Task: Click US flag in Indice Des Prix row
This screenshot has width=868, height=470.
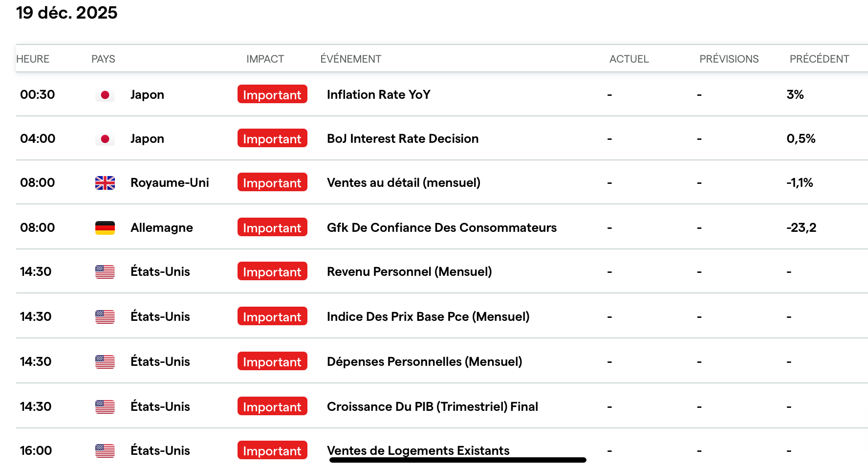Action: click(x=105, y=317)
